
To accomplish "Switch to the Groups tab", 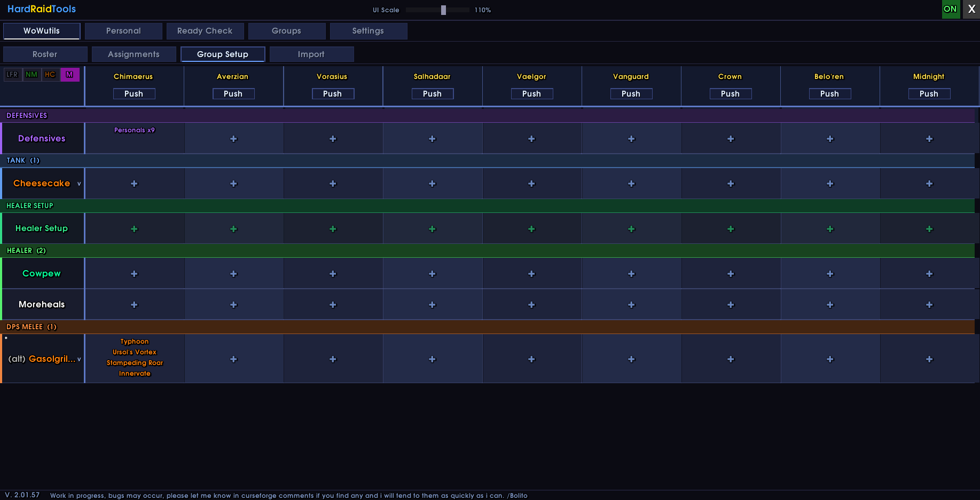I will (x=287, y=31).
